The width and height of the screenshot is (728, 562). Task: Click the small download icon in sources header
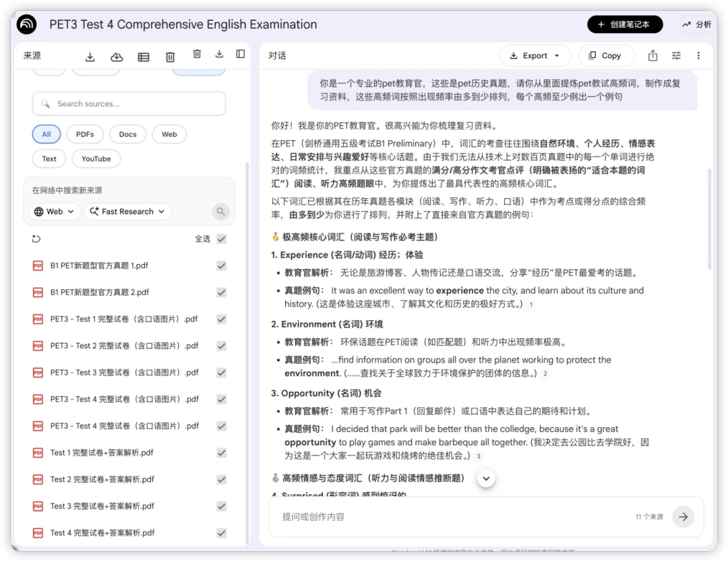219,54
